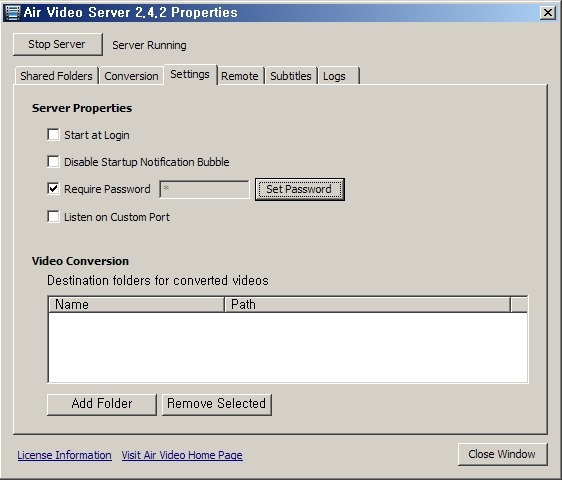Open the Subtitles tab
Screen dimensions: 562x480
pos(291,76)
